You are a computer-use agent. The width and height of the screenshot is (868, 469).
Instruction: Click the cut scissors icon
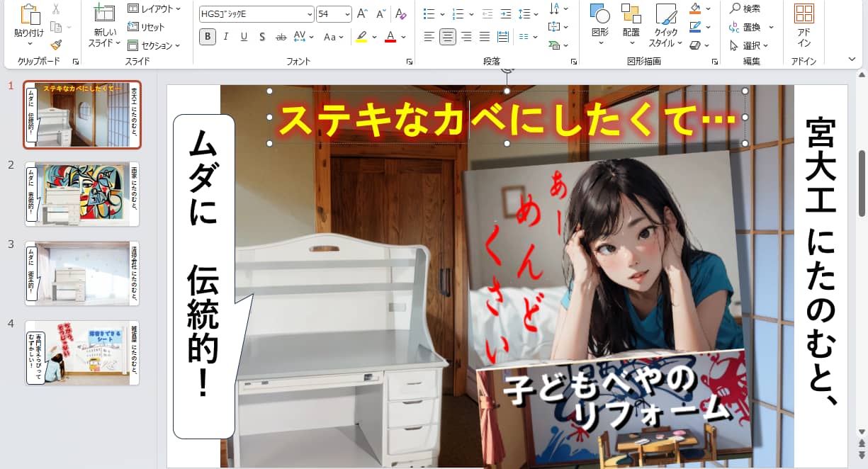point(56,10)
